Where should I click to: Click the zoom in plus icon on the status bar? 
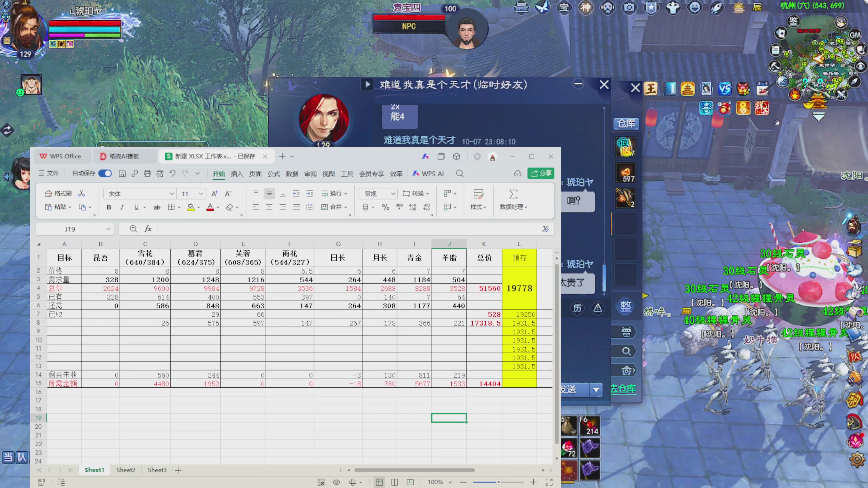[x=533, y=482]
